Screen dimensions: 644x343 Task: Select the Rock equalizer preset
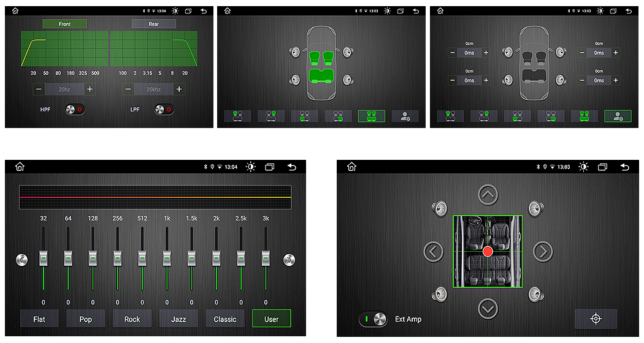132,318
